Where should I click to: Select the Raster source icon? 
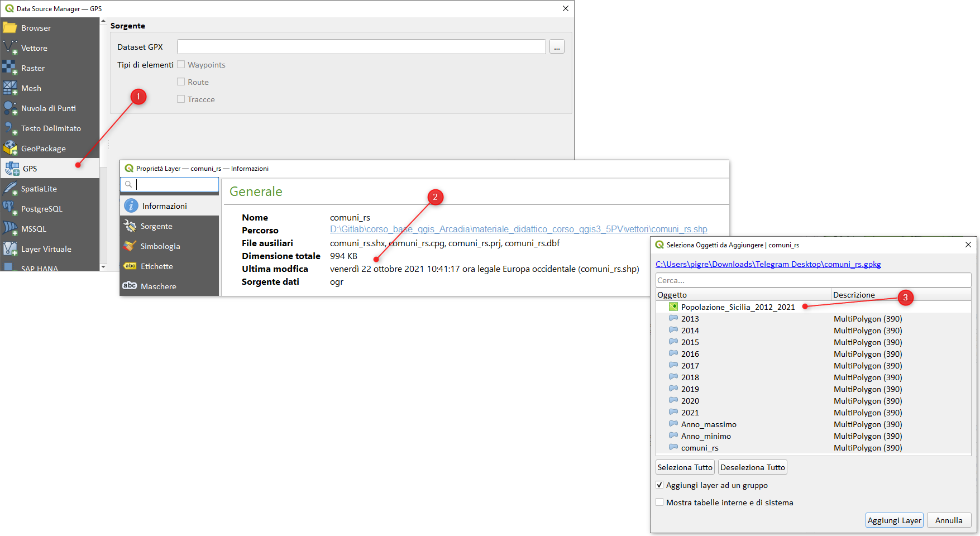click(x=10, y=68)
